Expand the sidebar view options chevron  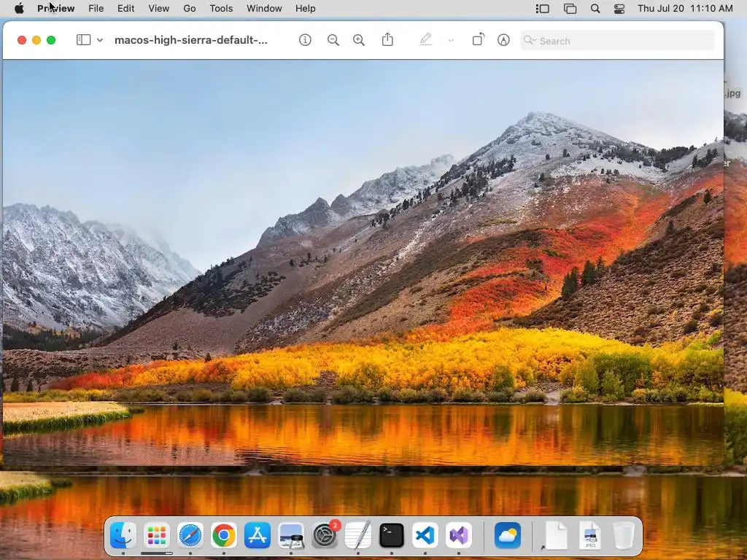99,40
